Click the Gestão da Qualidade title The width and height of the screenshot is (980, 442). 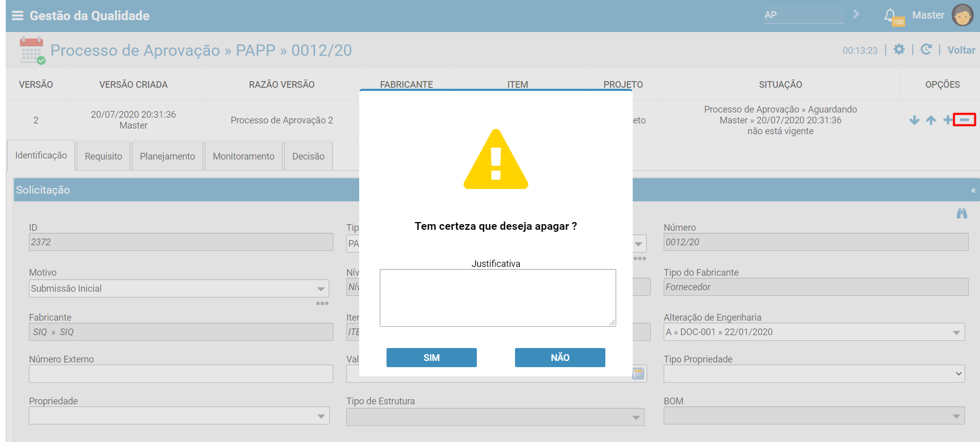coord(90,15)
